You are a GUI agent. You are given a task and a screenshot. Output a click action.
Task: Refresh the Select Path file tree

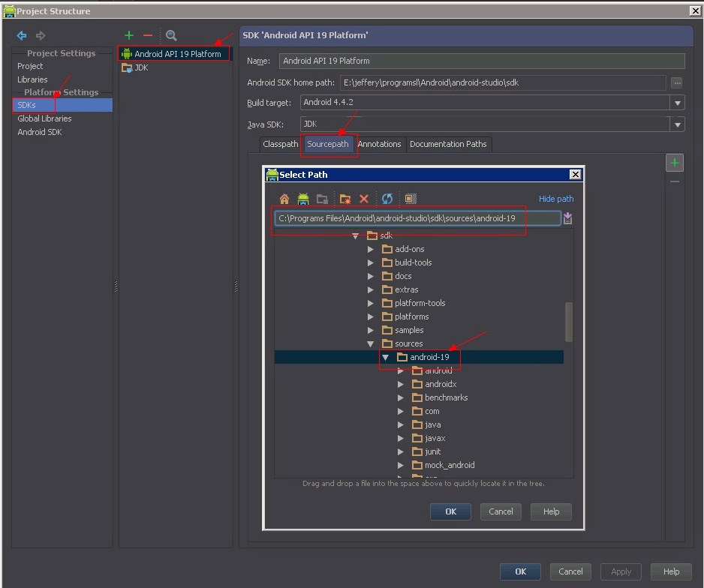click(387, 199)
